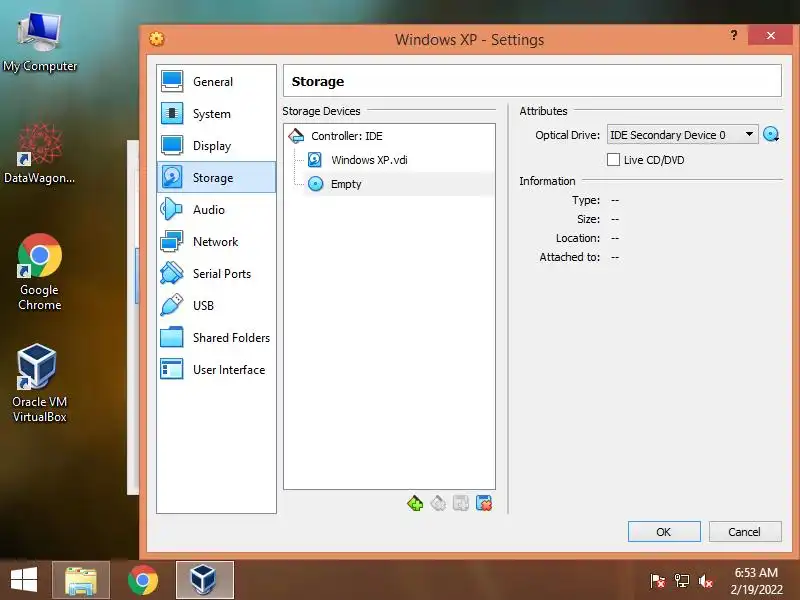Choose a virtual optical disk file icon
Image resolution: width=800 pixels, height=600 pixels.
click(771, 135)
